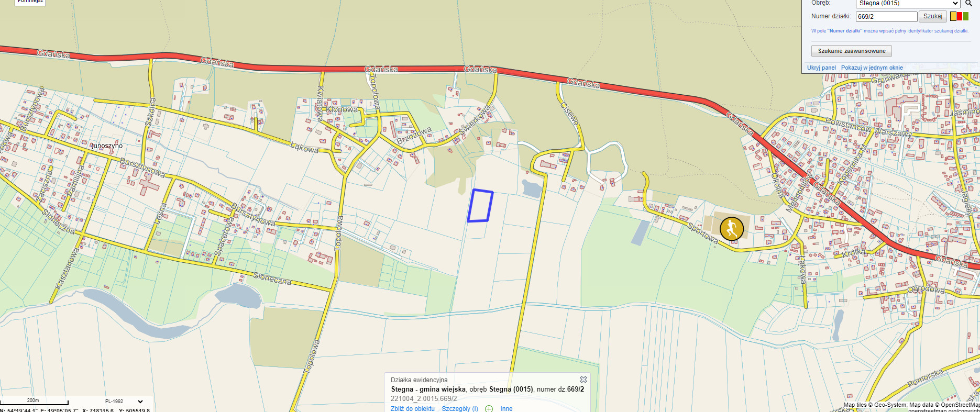Open the PL-1992 coordinate system dropdown

pyautogui.click(x=124, y=402)
